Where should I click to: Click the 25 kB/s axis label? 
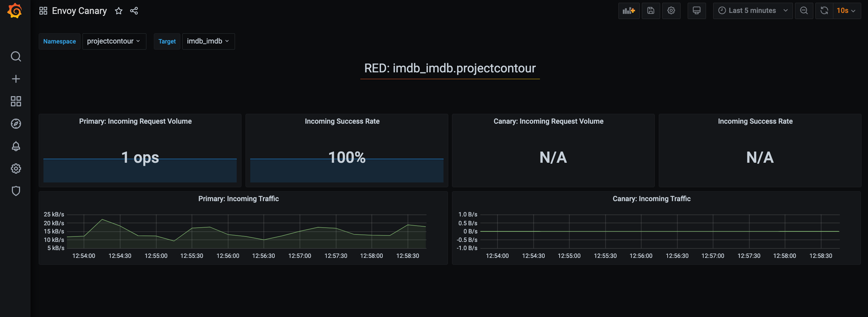(54, 214)
